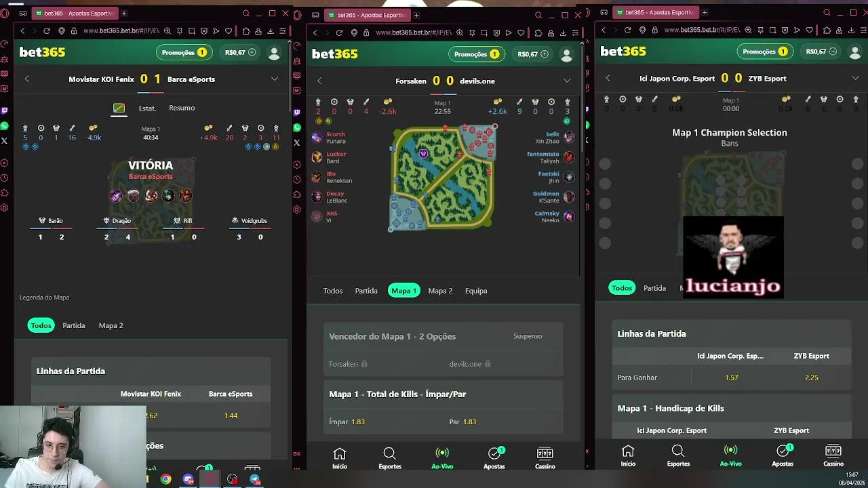
Task: Open Ao-Vivo in the Ici Japon window bottom bar
Action: (x=730, y=455)
